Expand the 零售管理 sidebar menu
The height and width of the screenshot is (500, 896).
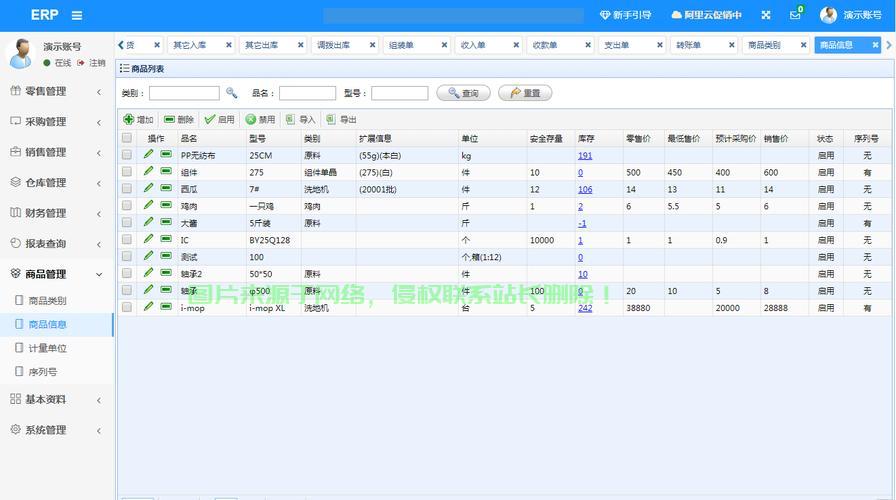pos(57,91)
